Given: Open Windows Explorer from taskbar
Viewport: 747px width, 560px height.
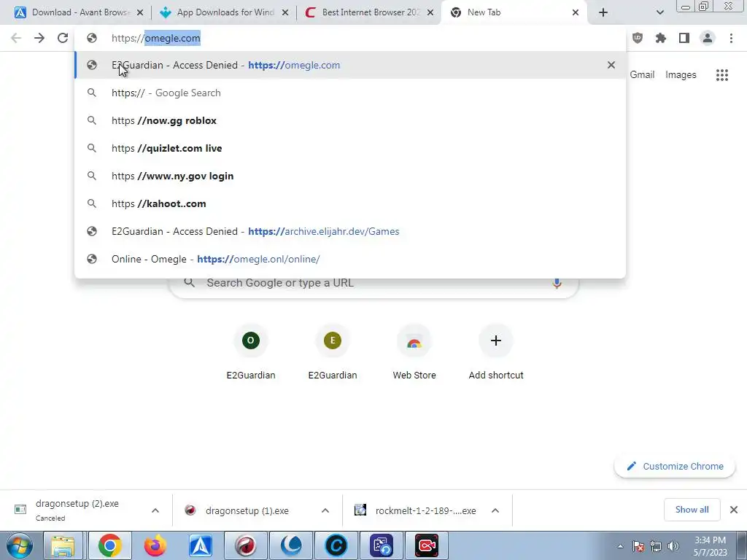Looking at the screenshot, I should click(x=63, y=545).
